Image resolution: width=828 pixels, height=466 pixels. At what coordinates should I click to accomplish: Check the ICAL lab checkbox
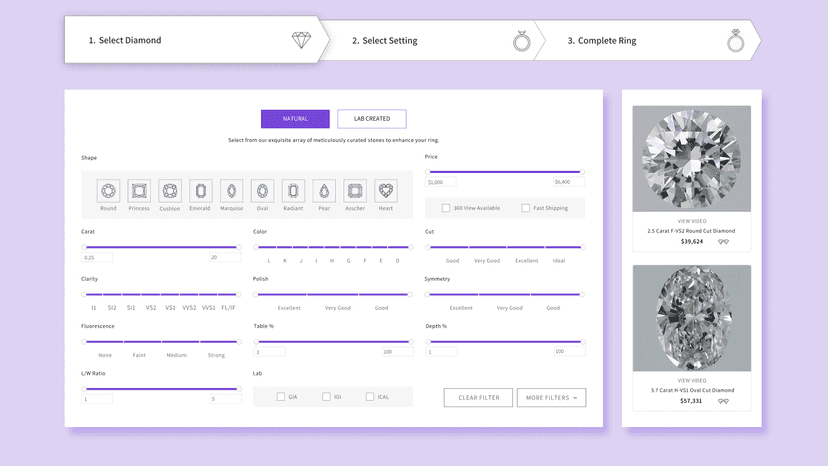click(x=370, y=397)
